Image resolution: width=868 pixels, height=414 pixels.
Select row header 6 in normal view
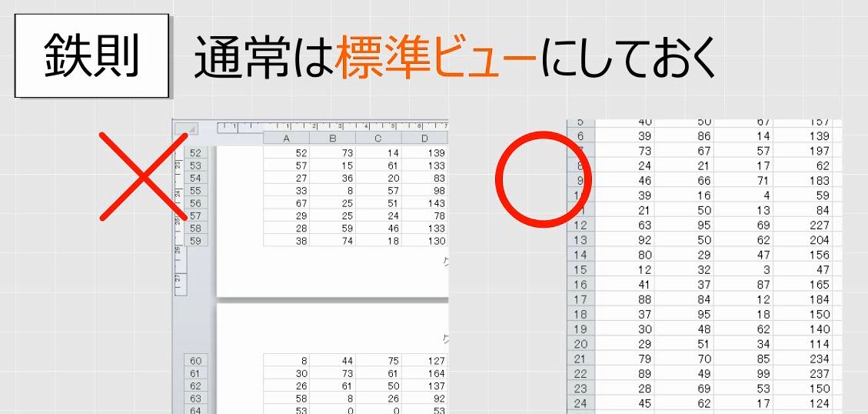pyautogui.click(x=580, y=135)
